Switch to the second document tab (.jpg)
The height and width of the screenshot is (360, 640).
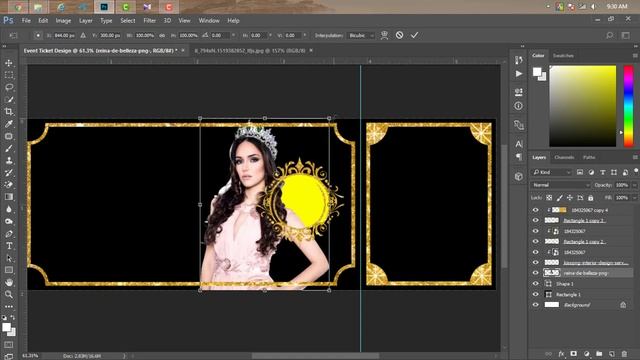(x=249, y=51)
